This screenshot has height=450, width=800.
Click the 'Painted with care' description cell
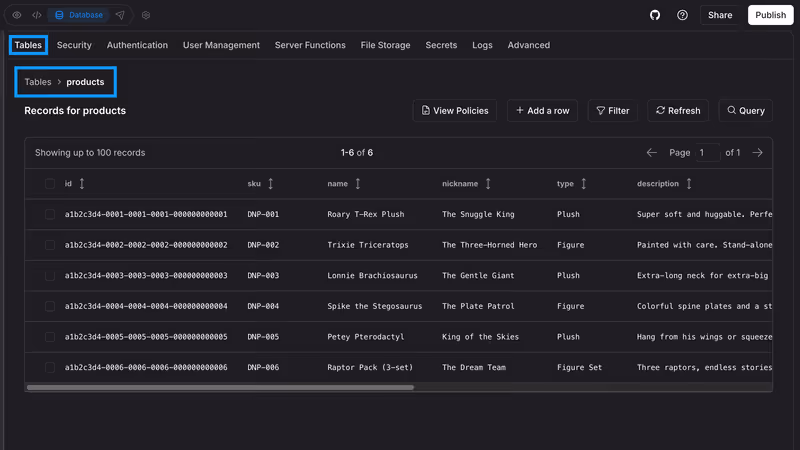pos(704,245)
